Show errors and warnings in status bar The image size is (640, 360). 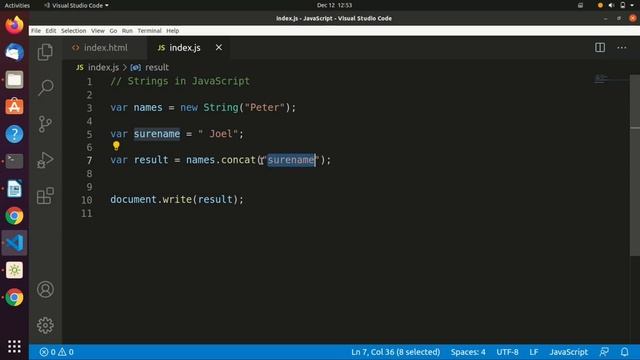coord(57,352)
